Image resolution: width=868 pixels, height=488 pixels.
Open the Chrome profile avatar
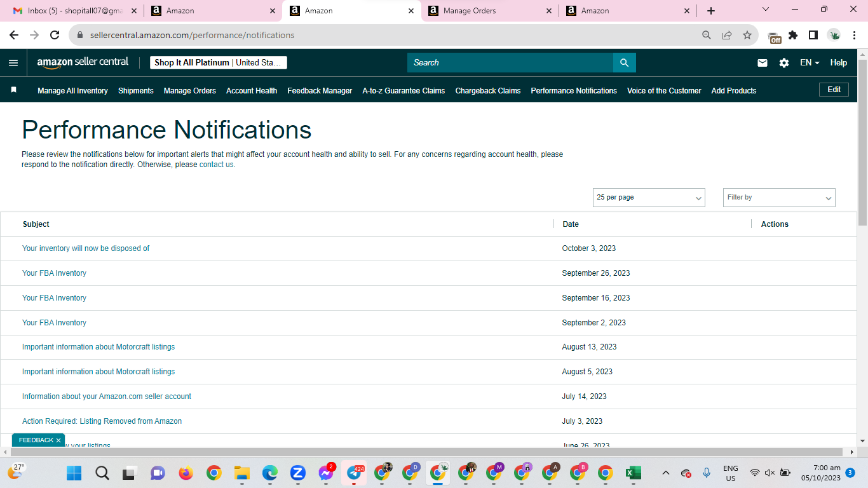(x=834, y=36)
